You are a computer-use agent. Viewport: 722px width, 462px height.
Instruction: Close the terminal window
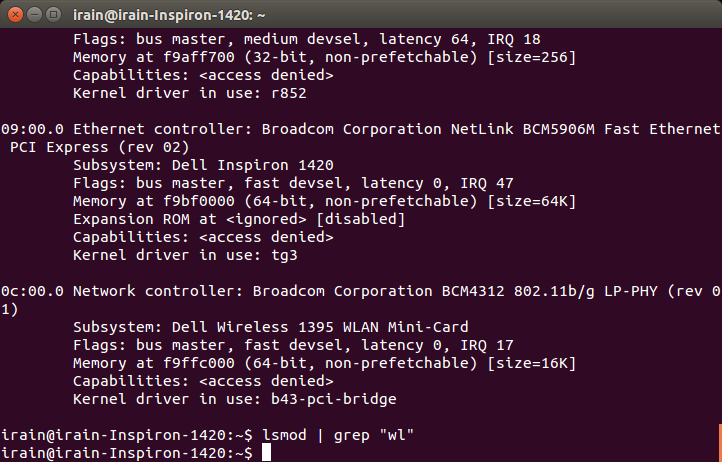15,15
